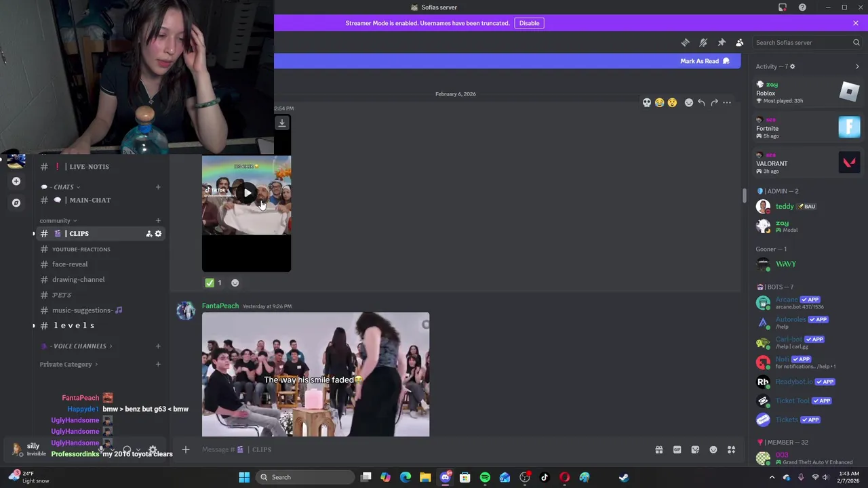Open FantaPeach username profile
868x488 pixels.
[x=220, y=306]
